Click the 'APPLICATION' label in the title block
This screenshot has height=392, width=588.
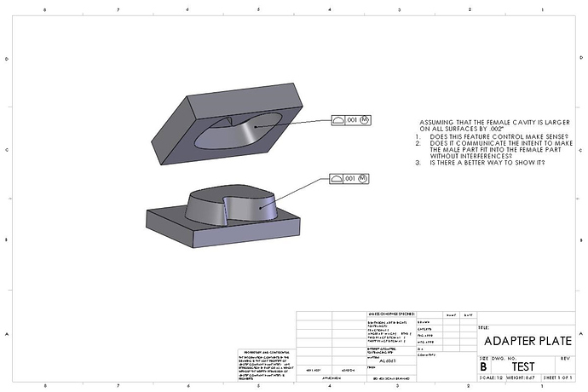click(331, 378)
